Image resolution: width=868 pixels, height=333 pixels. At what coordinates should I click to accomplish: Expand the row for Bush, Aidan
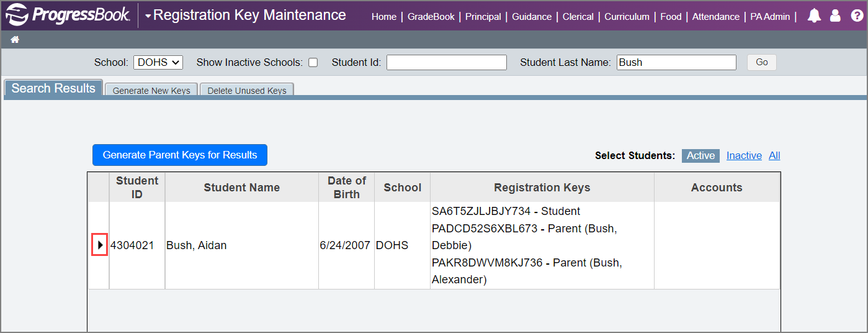pyautogui.click(x=100, y=245)
